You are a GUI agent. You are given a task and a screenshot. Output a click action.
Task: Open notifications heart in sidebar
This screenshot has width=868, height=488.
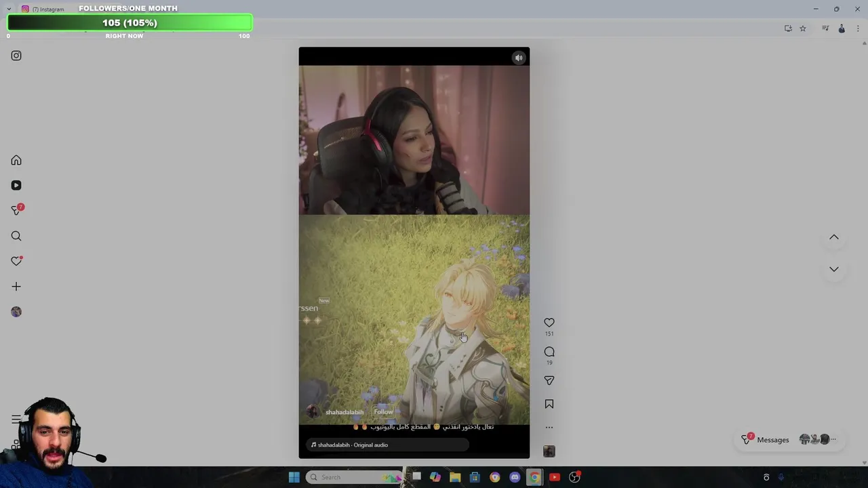click(x=16, y=261)
